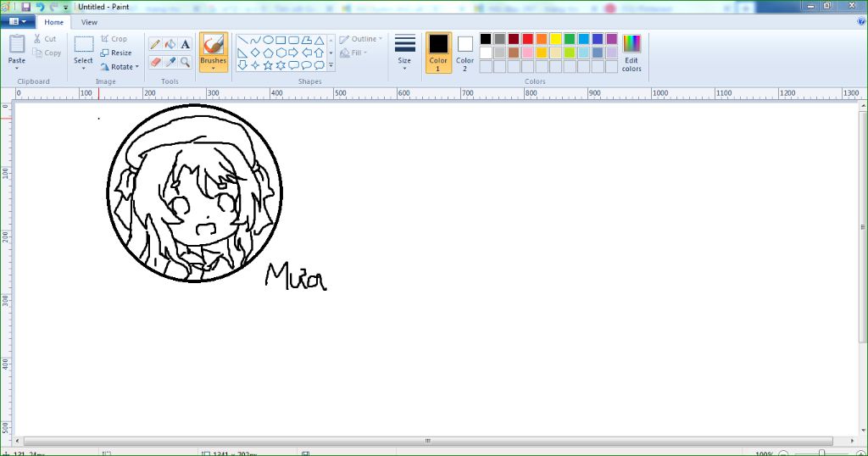Expand the Paste options arrow
This screenshot has height=456, width=868.
point(17,69)
